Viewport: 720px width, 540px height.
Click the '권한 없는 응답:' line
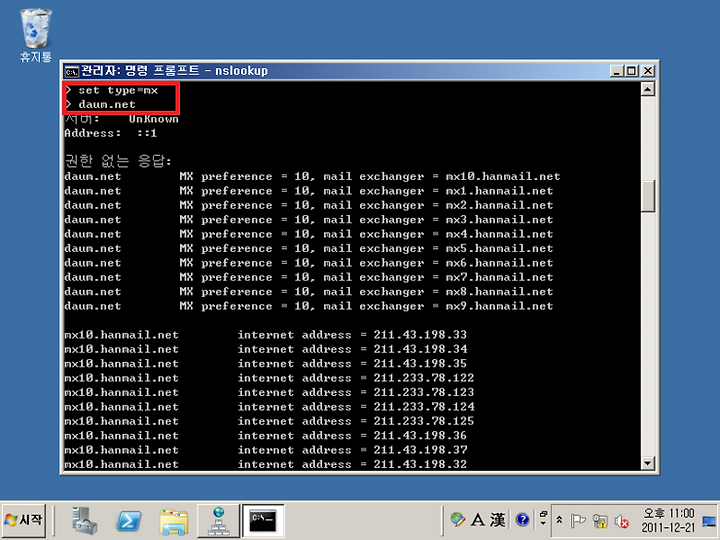(x=118, y=161)
